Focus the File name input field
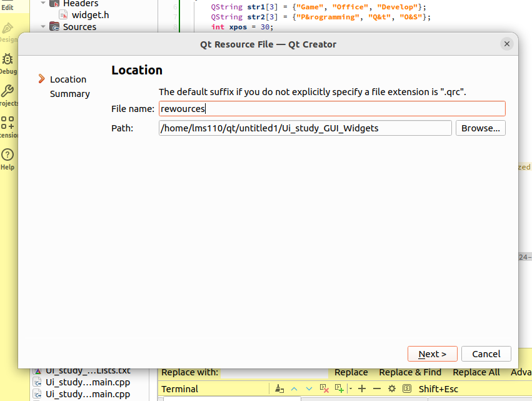 point(332,109)
